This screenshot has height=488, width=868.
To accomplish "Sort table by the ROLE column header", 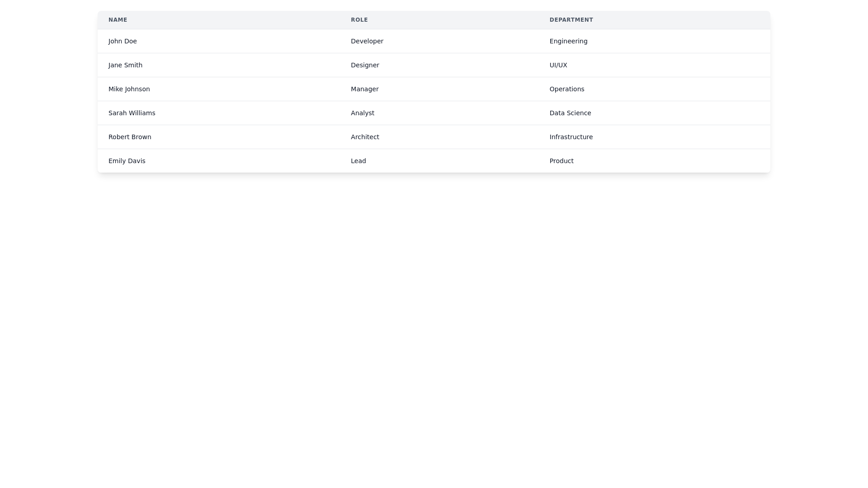I will [x=359, y=20].
